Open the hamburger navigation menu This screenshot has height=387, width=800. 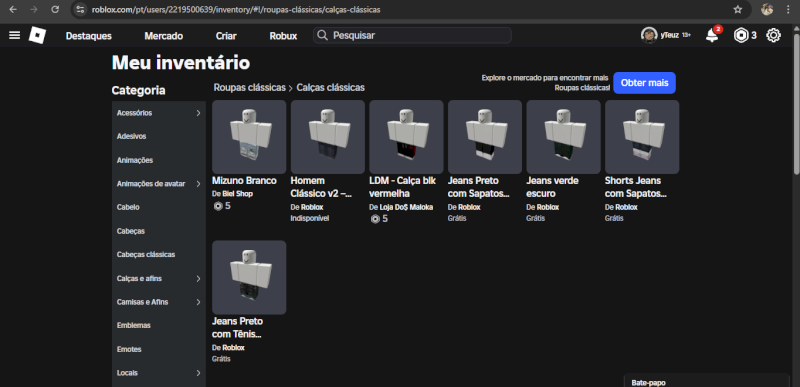pos(15,35)
